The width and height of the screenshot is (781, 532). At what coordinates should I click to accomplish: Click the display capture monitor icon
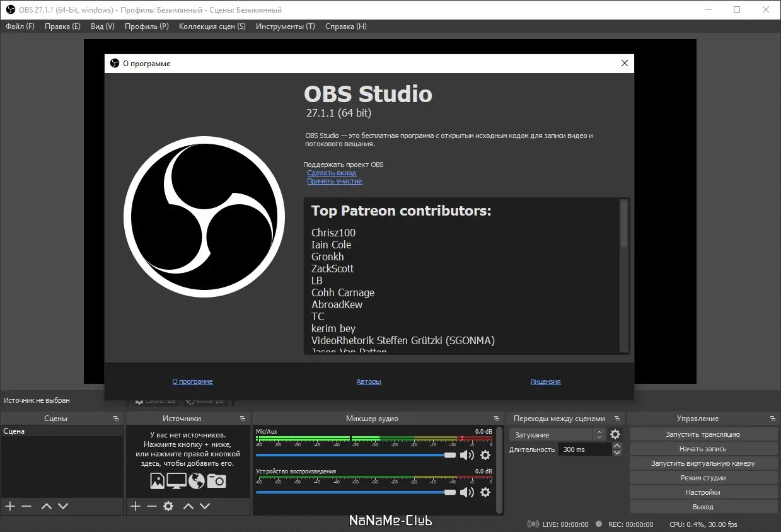tap(176, 481)
